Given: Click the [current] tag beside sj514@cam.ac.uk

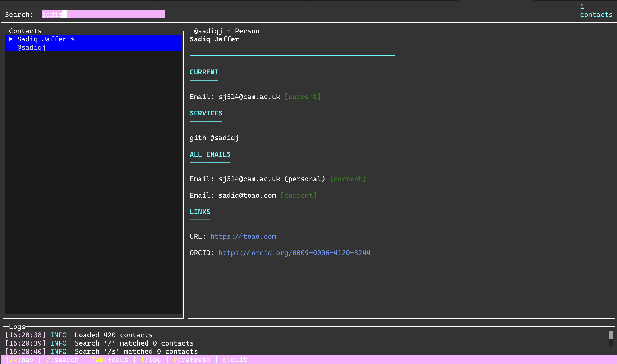Looking at the screenshot, I should [x=303, y=96].
